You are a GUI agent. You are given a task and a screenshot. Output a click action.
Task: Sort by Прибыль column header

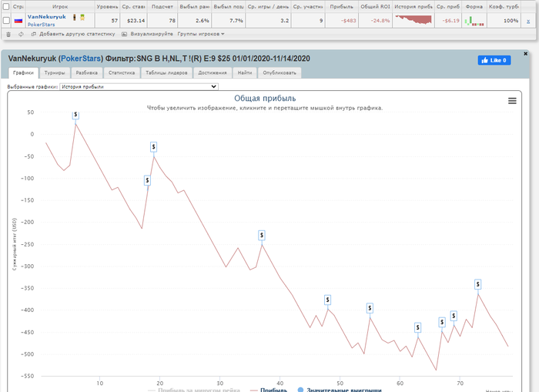pyautogui.click(x=341, y=6)
